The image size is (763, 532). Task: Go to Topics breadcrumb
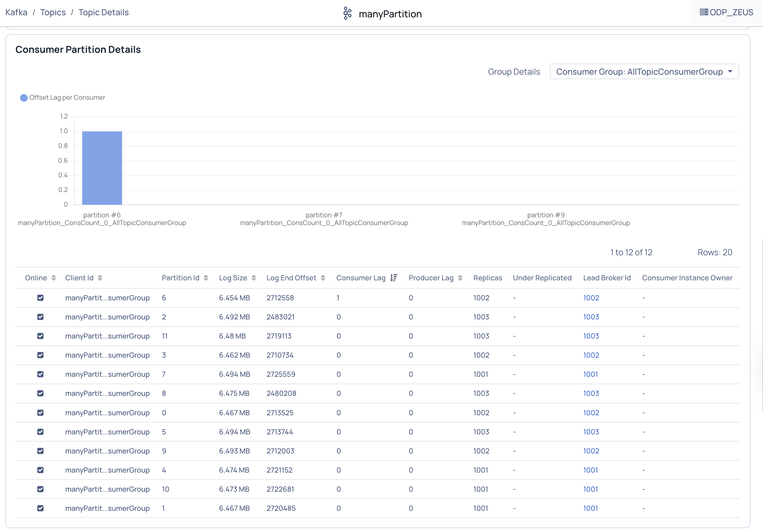click(53, 12)
